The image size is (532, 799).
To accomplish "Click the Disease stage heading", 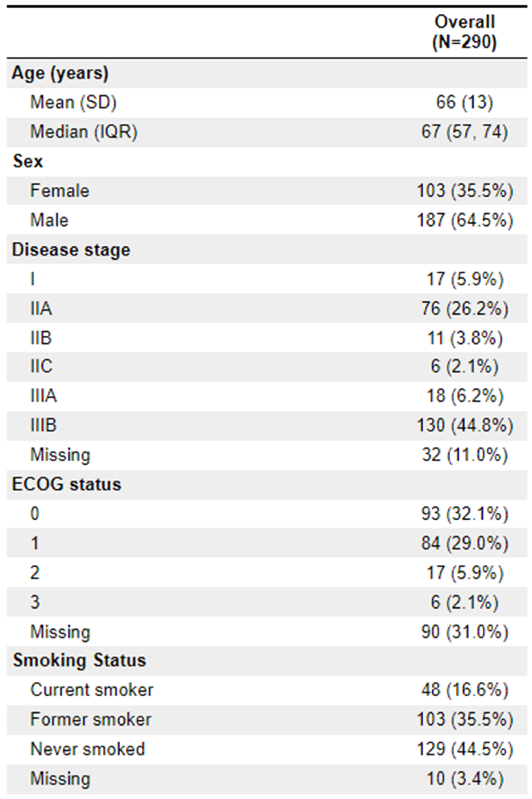I will pyautogui.click(x=71, y=250).
